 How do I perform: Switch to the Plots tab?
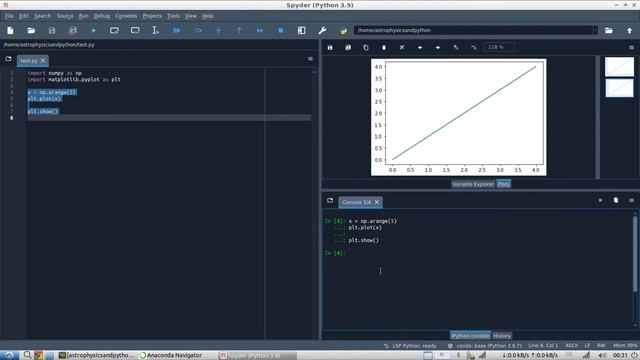pyautogui.click(x=503, y=184)
